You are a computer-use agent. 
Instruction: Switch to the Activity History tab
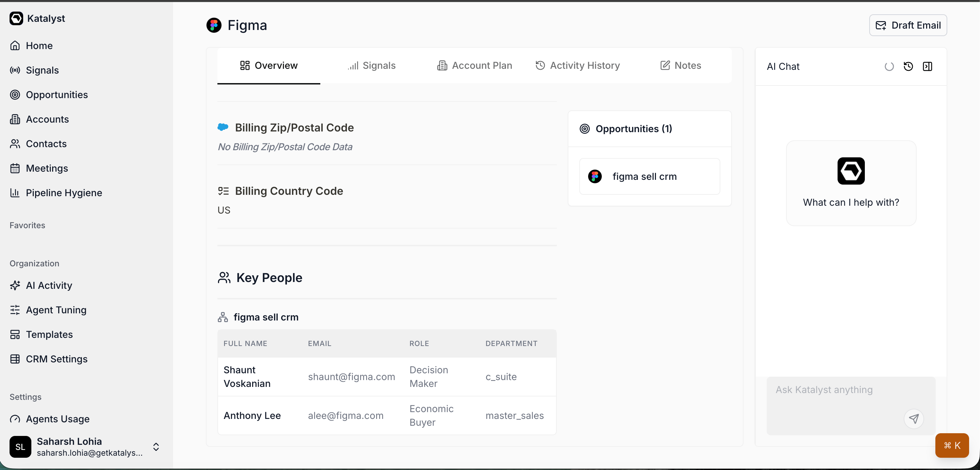click(577, 65)
